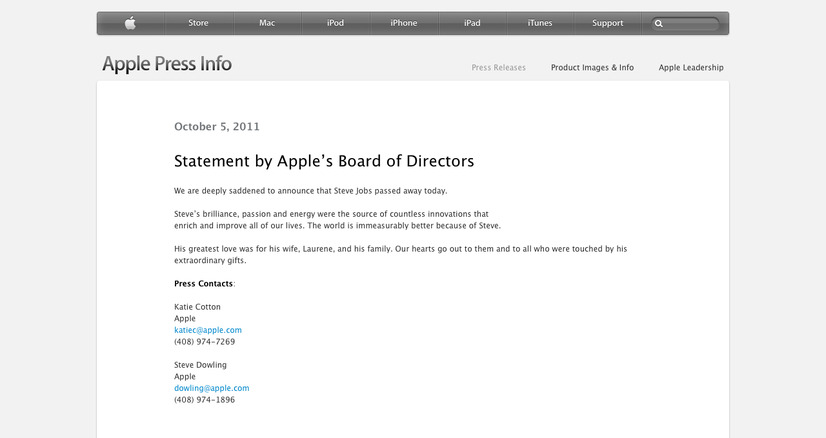
Task: Focus the search field in navigation bar
Action: (692, 24)
